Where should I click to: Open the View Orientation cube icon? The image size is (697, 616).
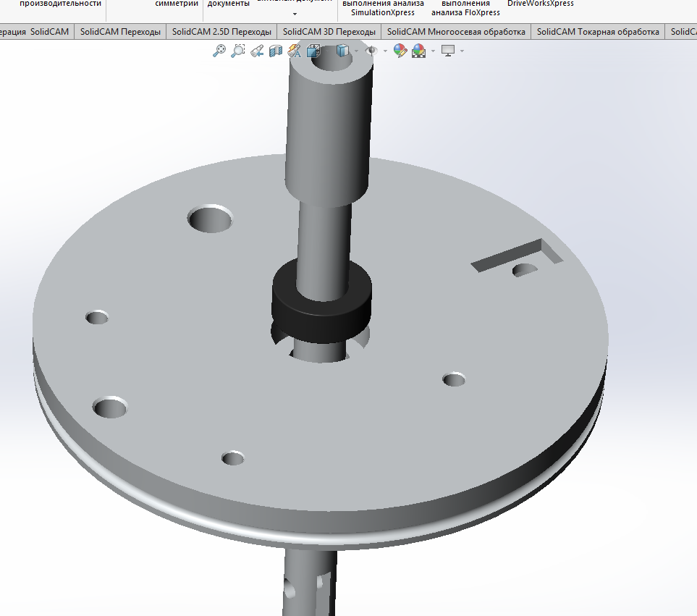pos(313,51)
